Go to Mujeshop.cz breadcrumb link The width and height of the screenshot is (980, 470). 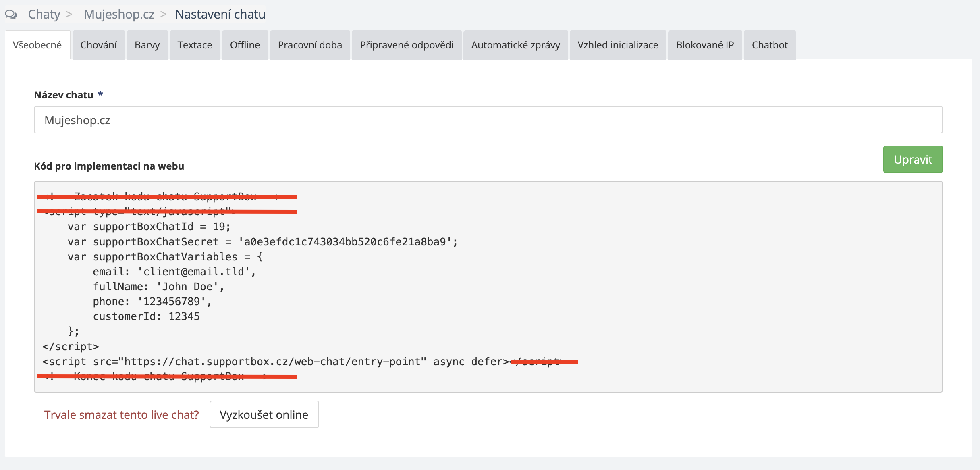pyautogui.click(x=119, y=15)
